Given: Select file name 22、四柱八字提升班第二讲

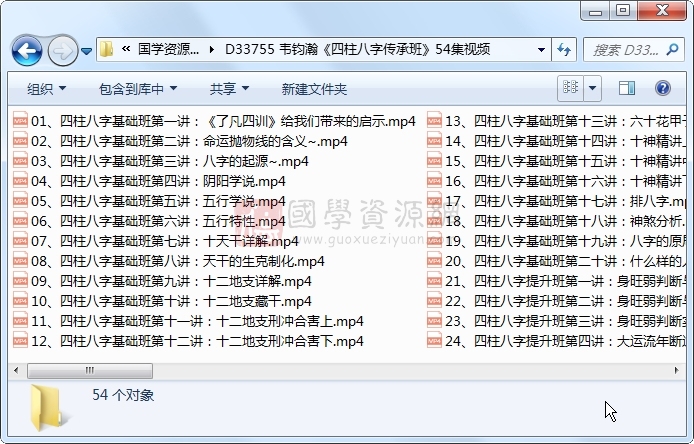Looking at the screenshot, I should click(x=565, y=301).
